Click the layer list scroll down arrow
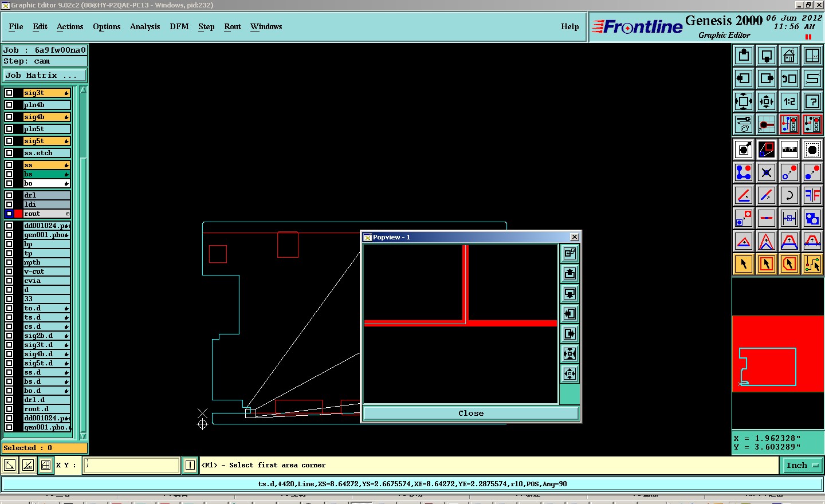The image size is (825, 504). (x=83, y=436)
